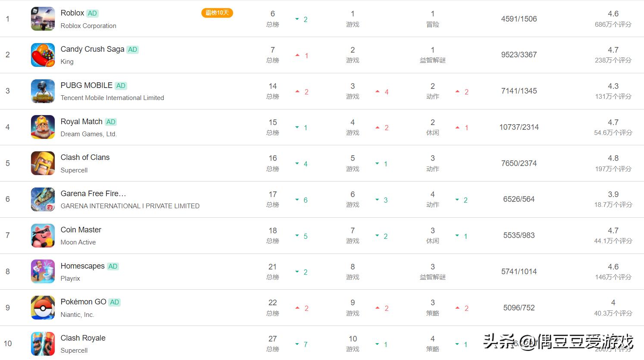Click the AD badge next to Pokémon GO

(115, 302)
